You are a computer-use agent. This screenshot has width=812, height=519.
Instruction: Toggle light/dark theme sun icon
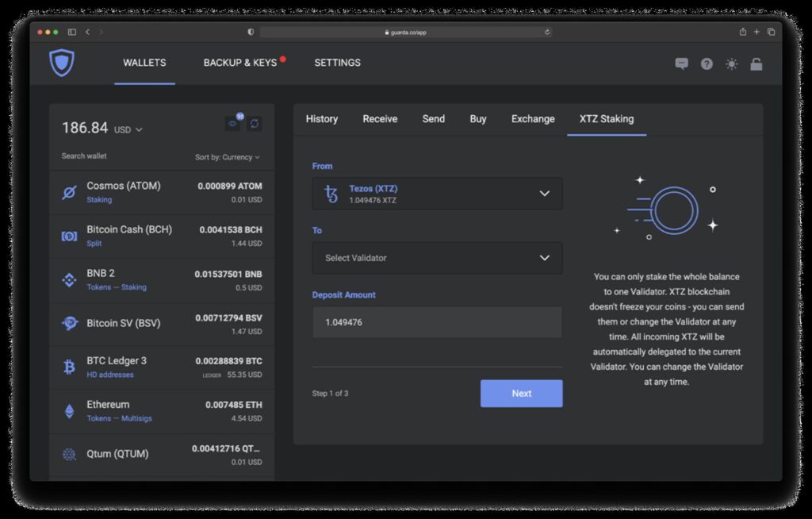point(731,63)
